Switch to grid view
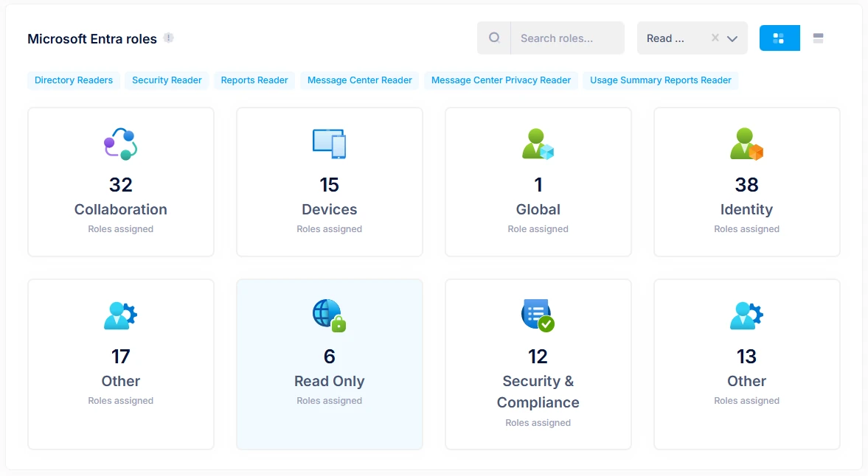 (x=780, y=38)
